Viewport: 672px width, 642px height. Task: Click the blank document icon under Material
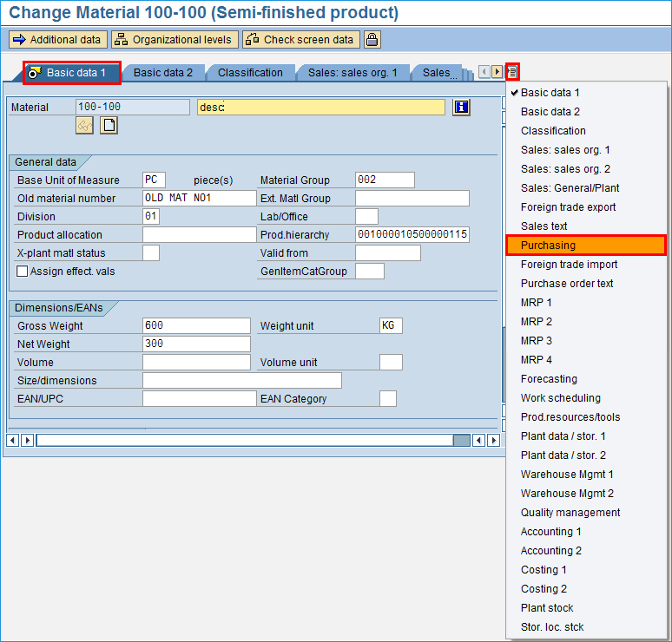coord(109,126)
